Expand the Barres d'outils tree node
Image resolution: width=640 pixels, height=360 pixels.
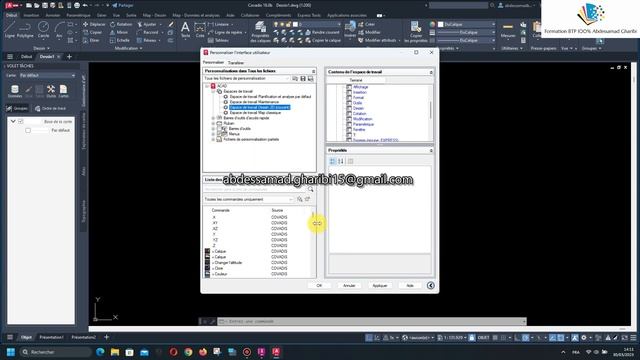(213, 129)
